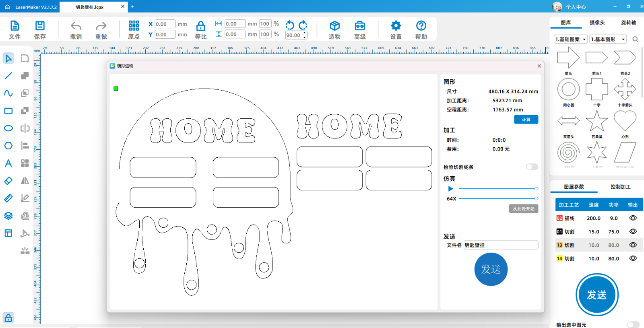
Task: Switch to the 摄像头 tab
Action: click(597, 23)
